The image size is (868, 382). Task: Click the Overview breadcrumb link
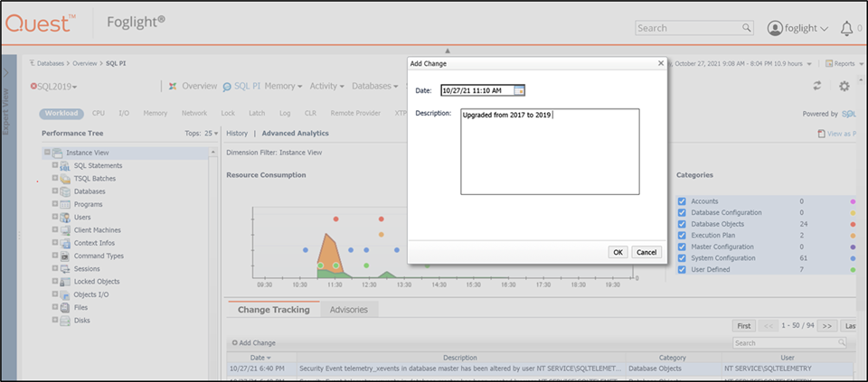click(85, 63)
